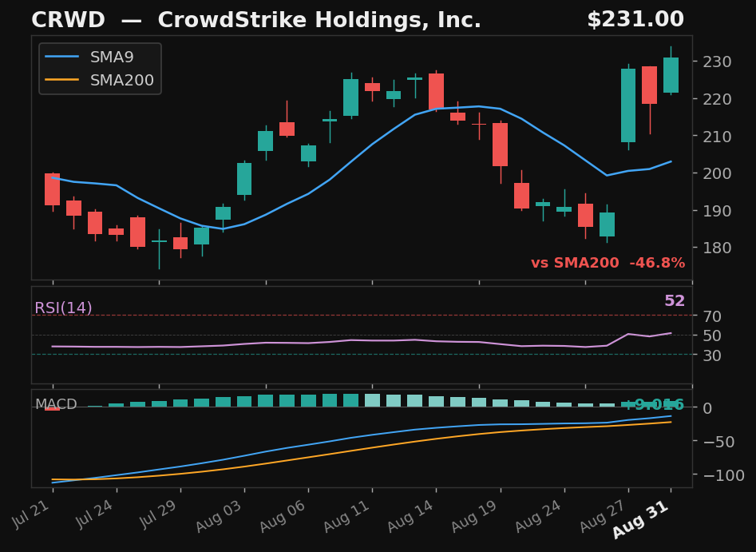This screenshot has height=552, width=756.
Task: Select the SMA9 legend label
Action: [x=112, y=57]
